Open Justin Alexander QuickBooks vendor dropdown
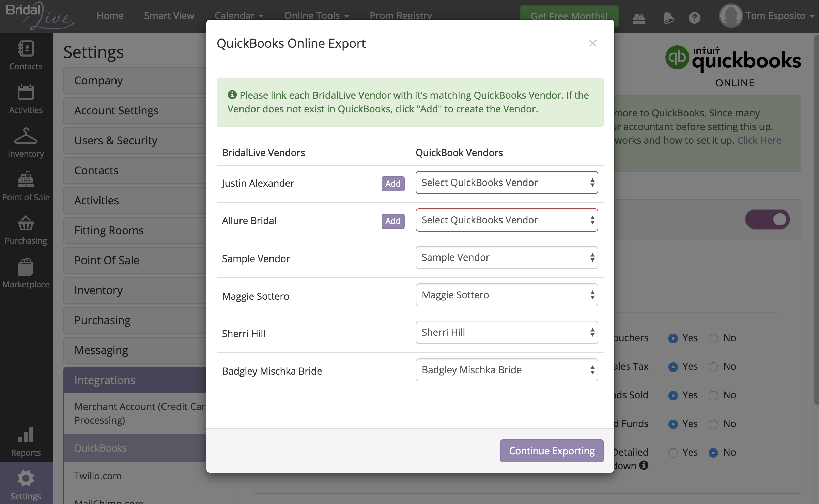The height and width of the screenshot is (504, 819). 506,183
